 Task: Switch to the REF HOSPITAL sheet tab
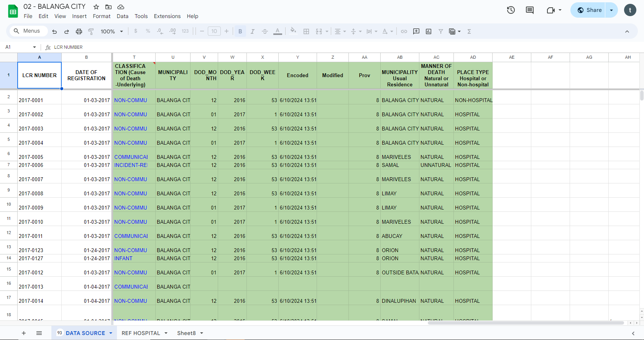[x=141, y=333]
